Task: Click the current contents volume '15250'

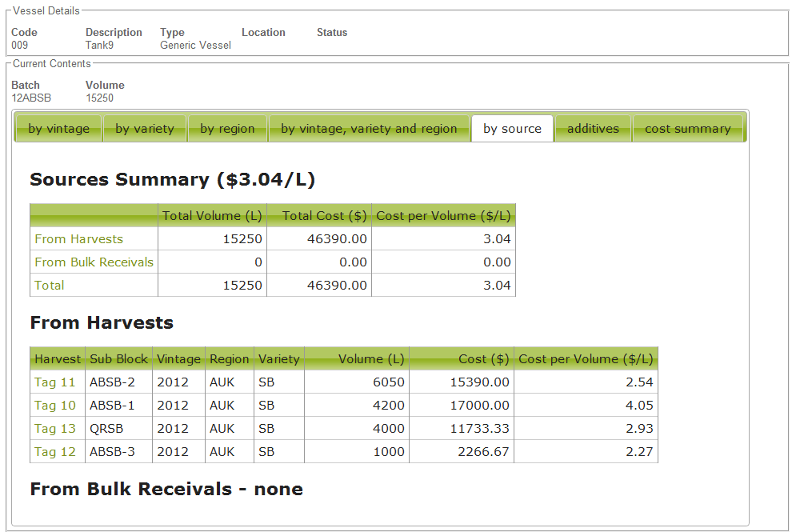Action: pos(99,98)
